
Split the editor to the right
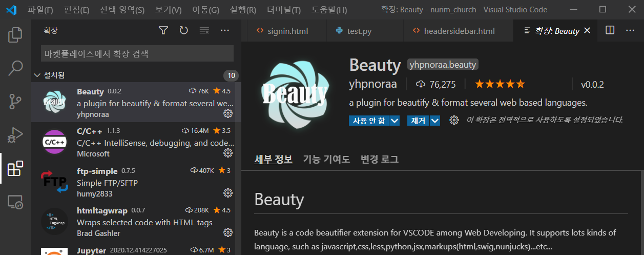(x=610, y=31)
